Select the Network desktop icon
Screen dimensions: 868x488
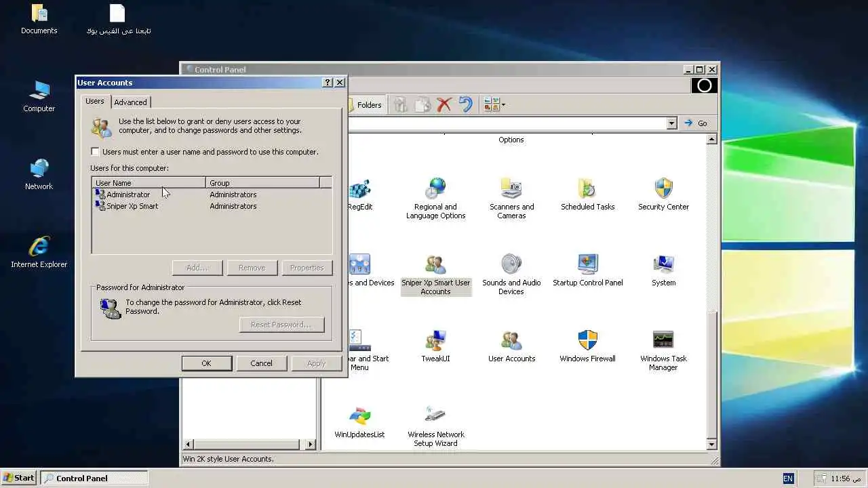point(39,174)
